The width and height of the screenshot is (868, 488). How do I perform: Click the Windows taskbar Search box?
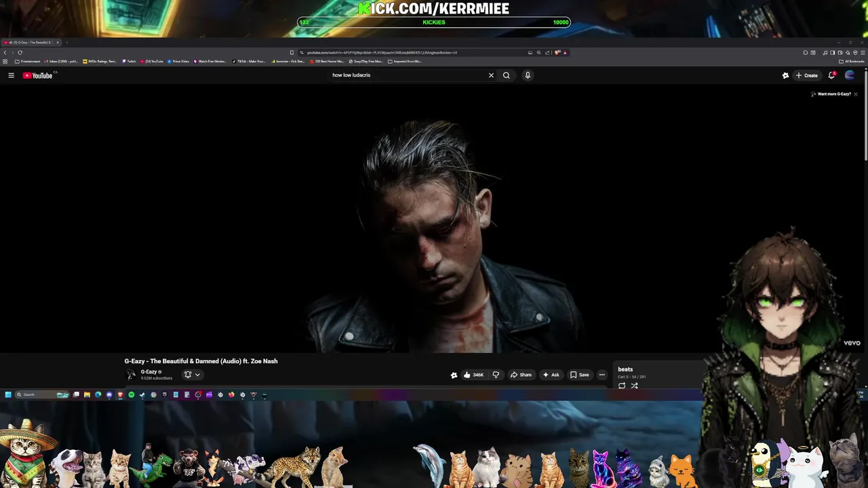(42, 394)
